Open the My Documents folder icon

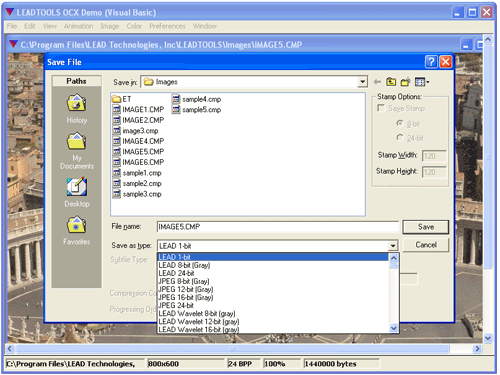click(x=77, y=141)
